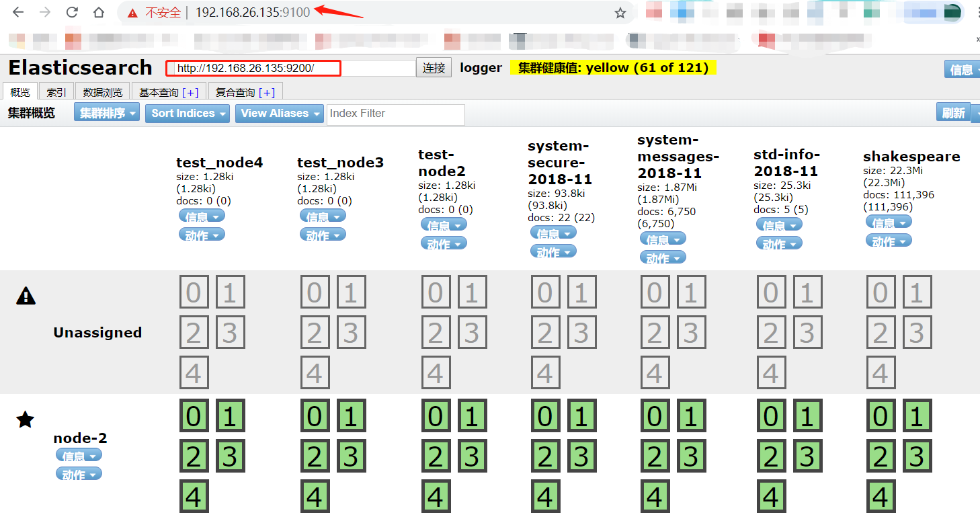The width and height of the screenshot is (980, 523).
Task: Switch to the 概览 tab
Action: pyautogui.click(x=20, y=92)
